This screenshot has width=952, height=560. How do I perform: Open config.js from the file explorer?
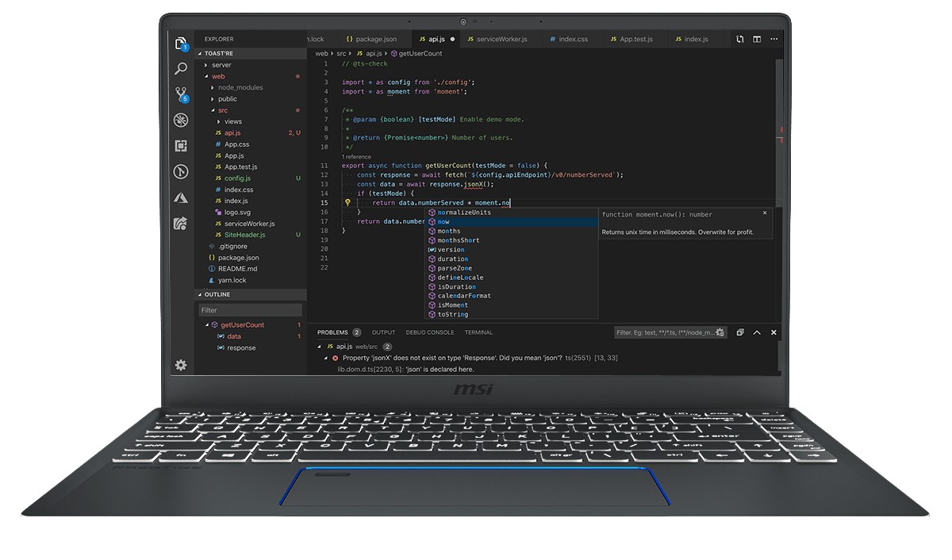pyautogui.click(x=237, y=178)
